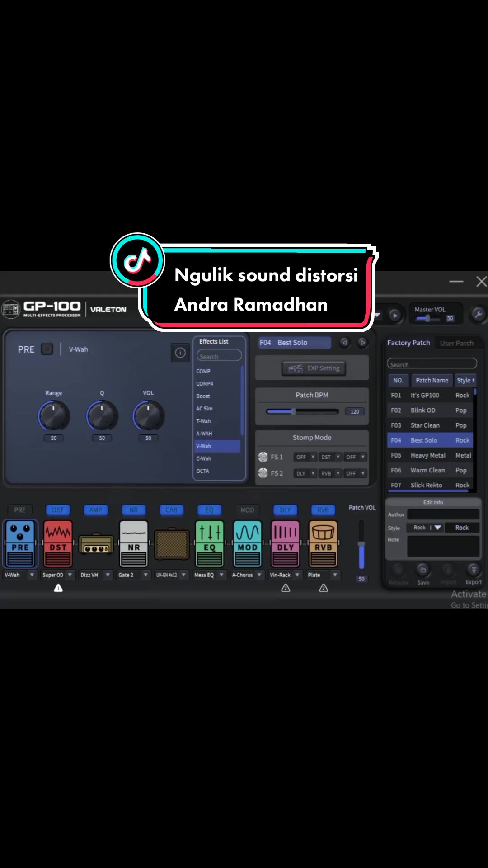Image resolution: width=488 pixels, height=868 pixels.
Task: Select COMP4 in Effects List
Action: pos(218,383)
